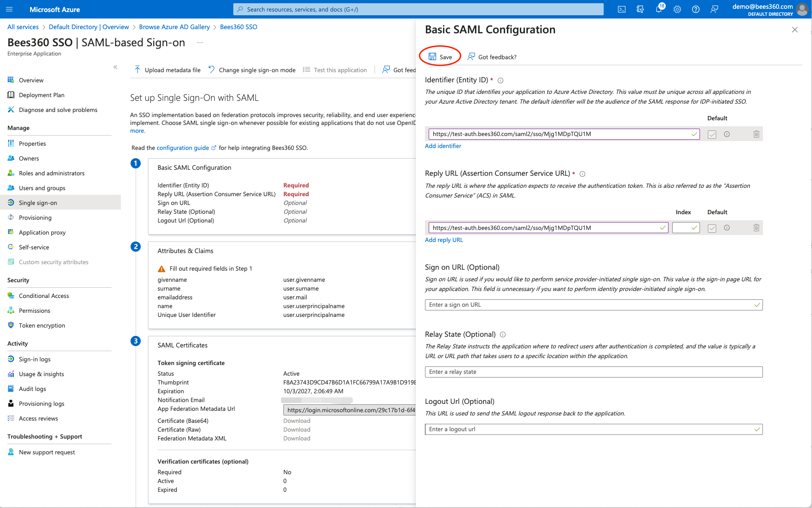The image size is (812, 508).
Task: Click the Logout Url input field
Action: pos(593,429)
